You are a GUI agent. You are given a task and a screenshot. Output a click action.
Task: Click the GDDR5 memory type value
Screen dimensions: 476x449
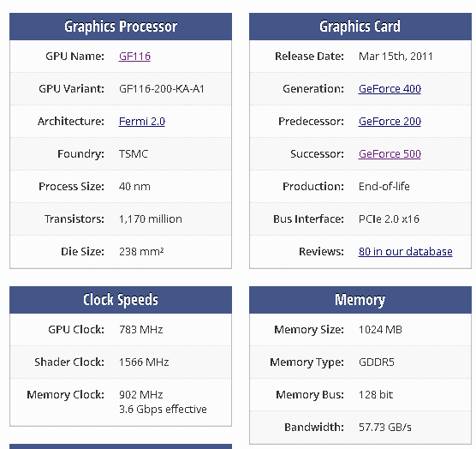(376, 362)
